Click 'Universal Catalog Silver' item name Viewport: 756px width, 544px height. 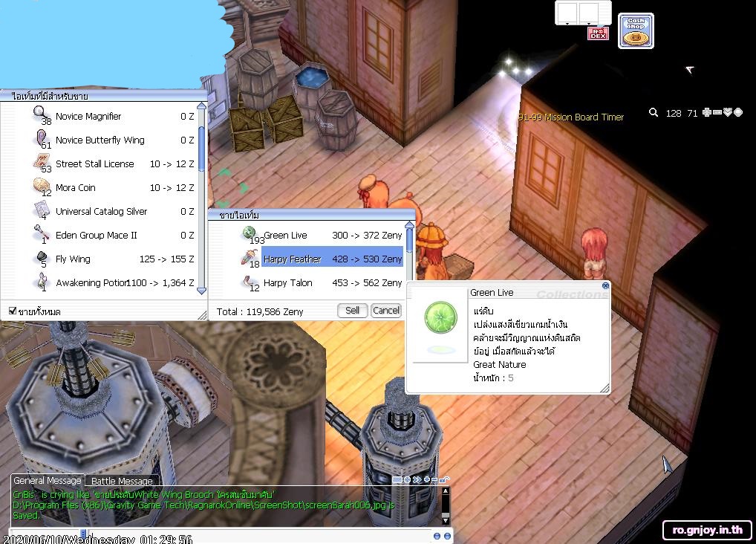(101, 211)
